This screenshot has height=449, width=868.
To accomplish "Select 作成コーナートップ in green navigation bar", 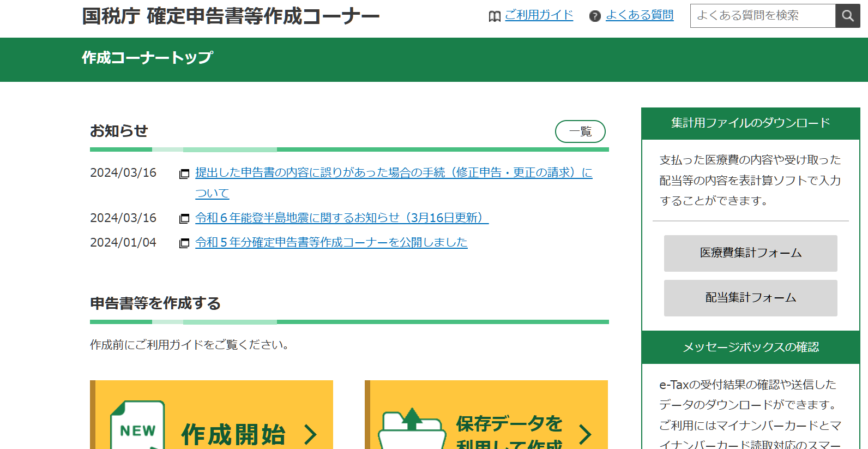I will pyautogui.click(x=147, y=58).
